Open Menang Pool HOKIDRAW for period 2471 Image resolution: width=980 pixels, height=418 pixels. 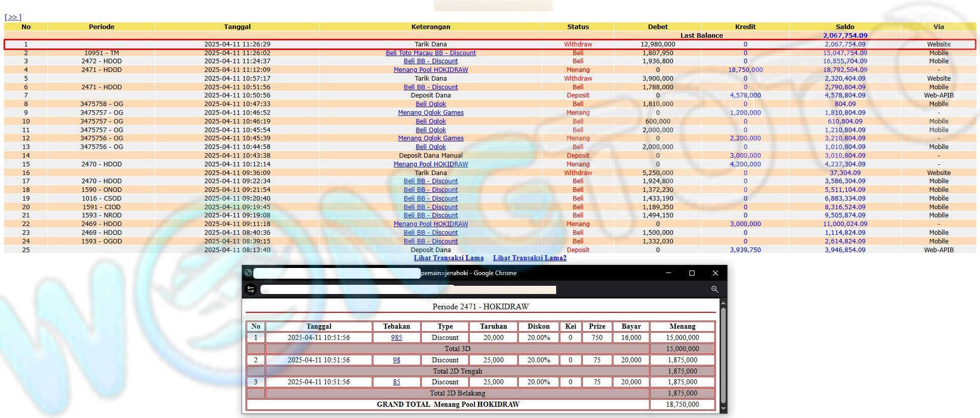click(431, 70)
